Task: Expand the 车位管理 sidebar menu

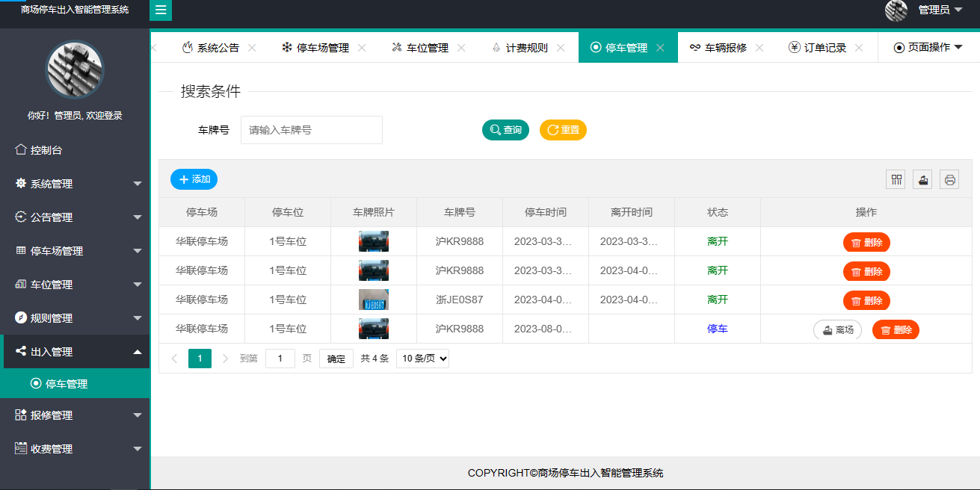Action: [x=75, y=285]
